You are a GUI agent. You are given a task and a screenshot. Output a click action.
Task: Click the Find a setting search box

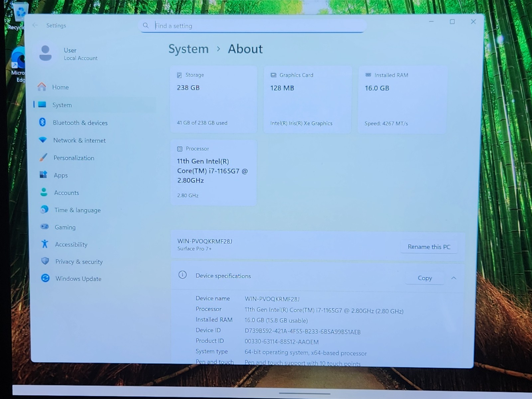click(253, 26)
